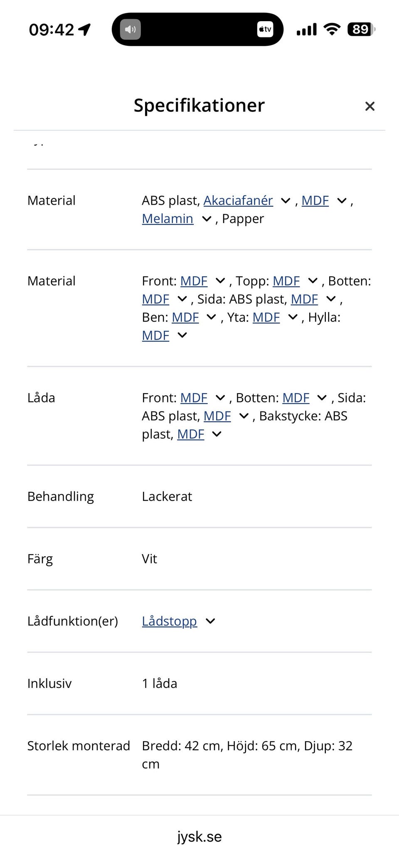Expand chevron beside Hylla MDF
This screenshot has width=399, height=868.
182,336
